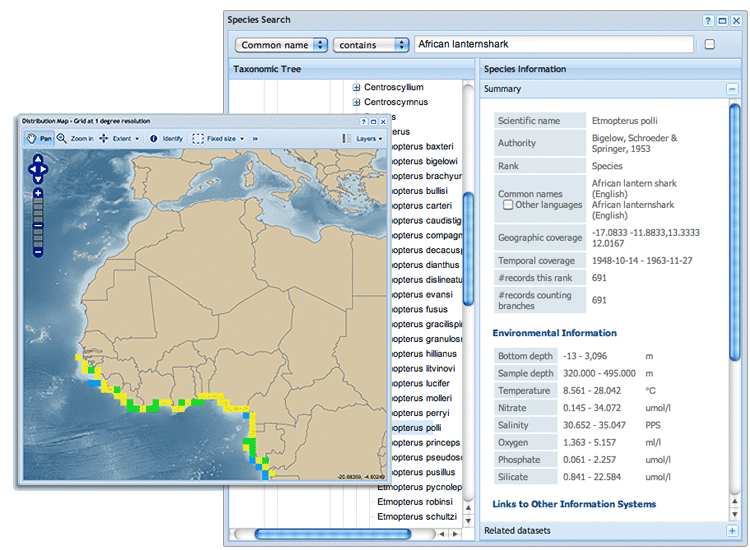Select the Fixed size selection tool

(214, 139)
